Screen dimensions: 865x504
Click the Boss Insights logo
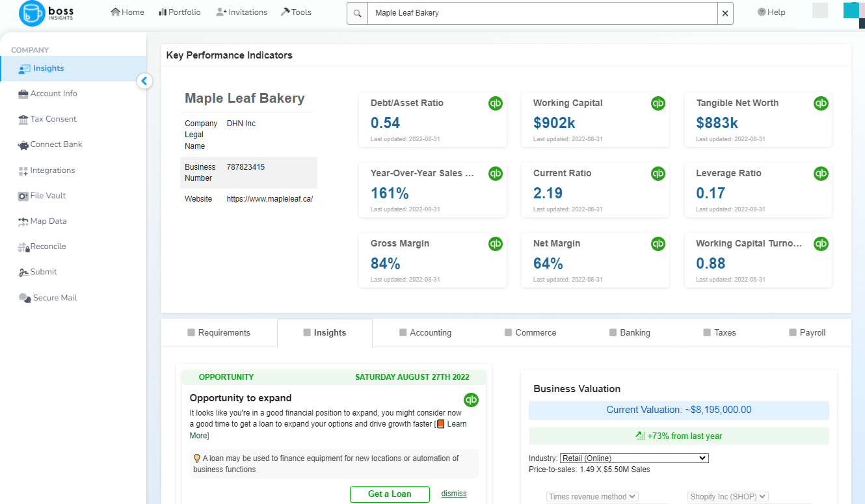(47, 13)
